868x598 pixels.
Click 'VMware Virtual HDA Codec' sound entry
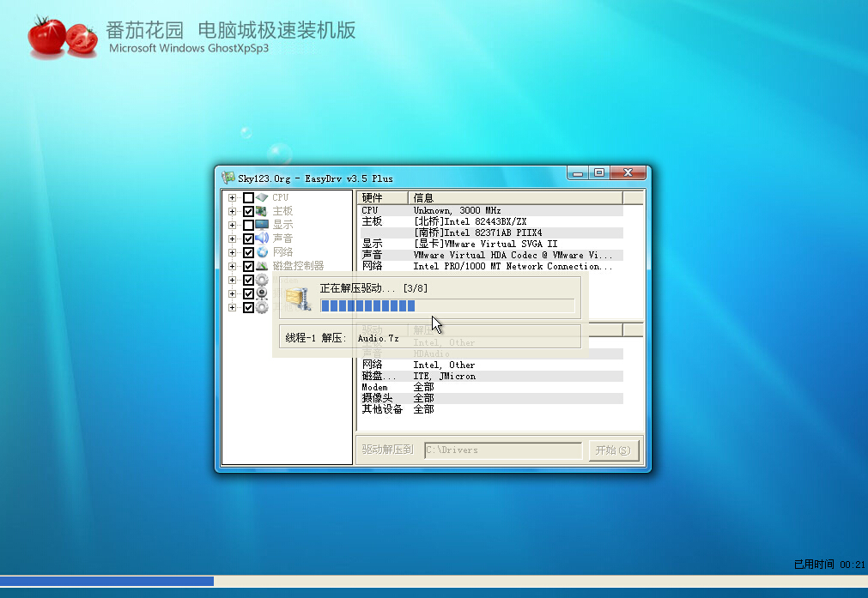pyautogui.click(x=513, y=255)
